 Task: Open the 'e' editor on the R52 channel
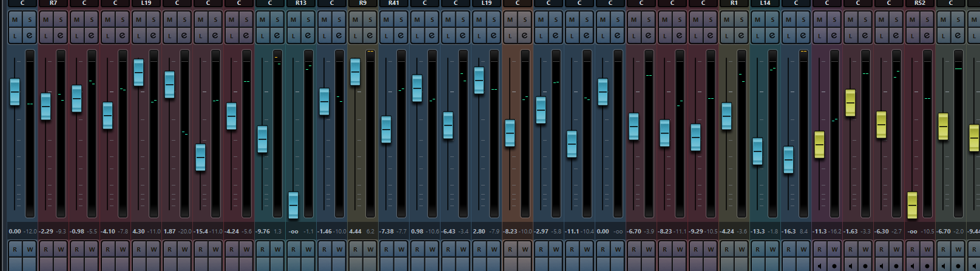click(927, 36)
